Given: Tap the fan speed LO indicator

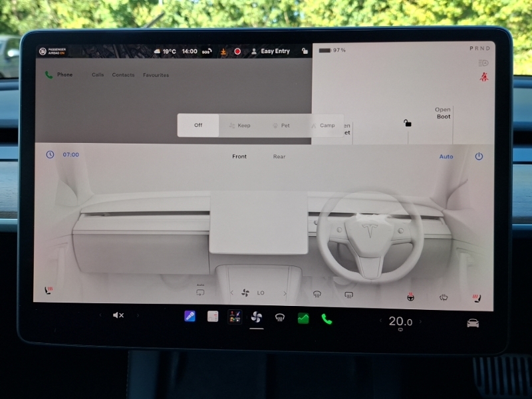Looking at the screenshot, I should coord(260,293).
